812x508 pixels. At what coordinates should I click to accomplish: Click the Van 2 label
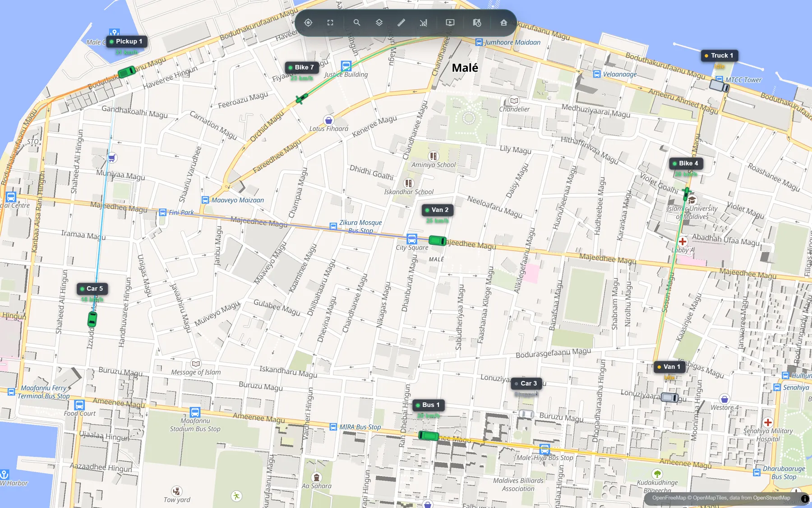coord(438,210)
